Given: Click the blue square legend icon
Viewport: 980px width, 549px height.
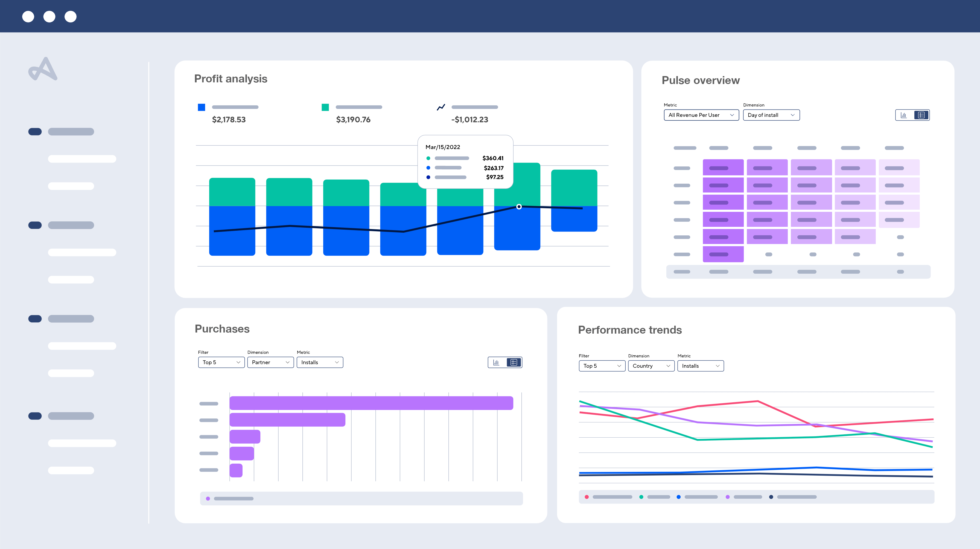Looking at the screenshot, I should pos(202,107).
